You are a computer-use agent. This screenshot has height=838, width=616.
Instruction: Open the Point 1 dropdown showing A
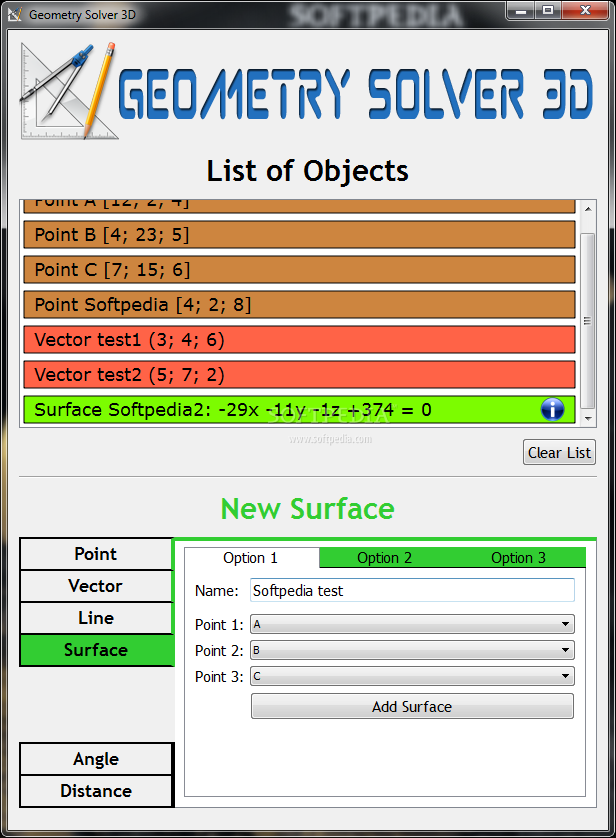pyautogui.click(x=412, y=624)
